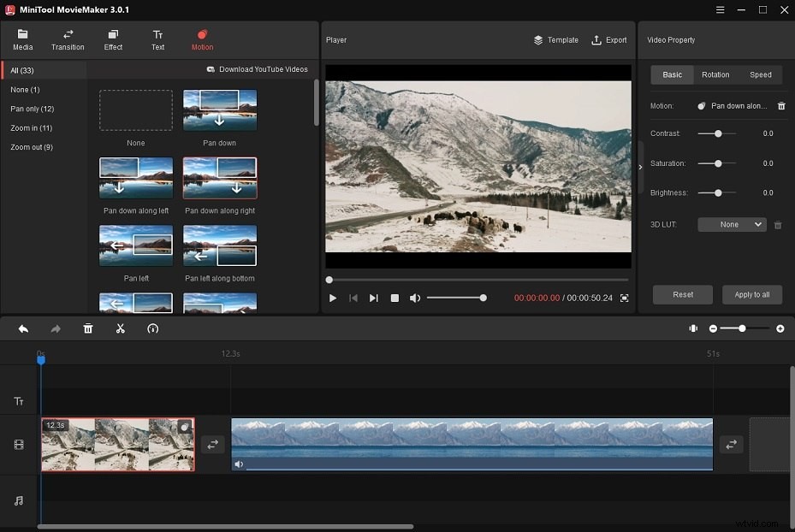Viewport: 795px width, 532px height.
Task: Open the Download YouTube Videos feature
Action: (257, 69)
